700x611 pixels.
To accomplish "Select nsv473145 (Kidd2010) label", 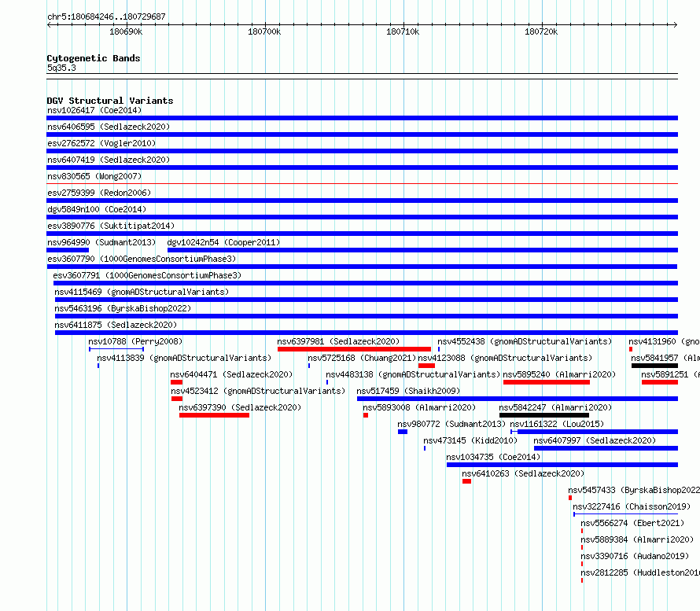I will [470, 440].
